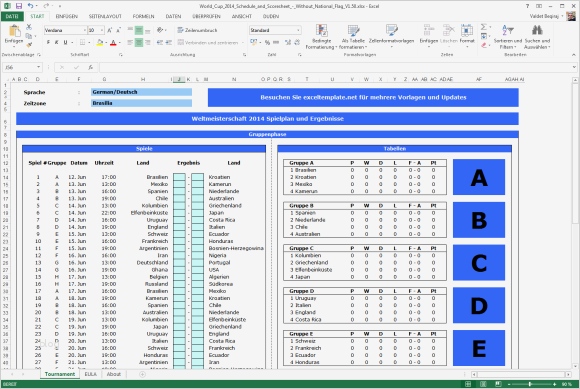Apply the red font color button
The image size is (580, 389).
point(113,43)
